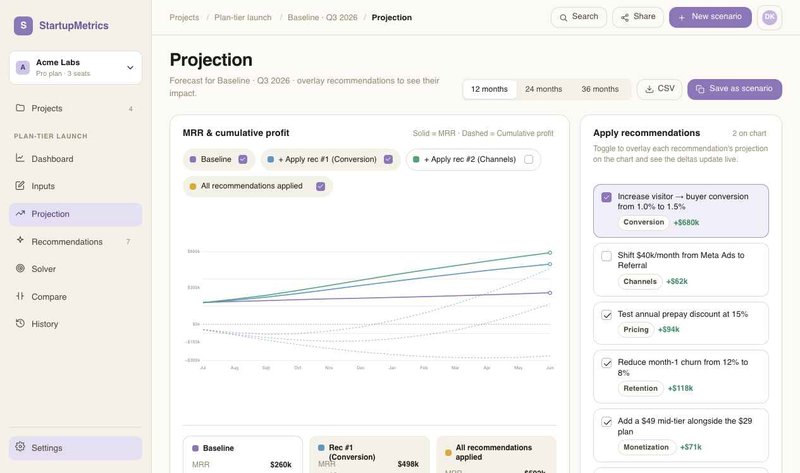Click the '2 on chart' label
Screen dimensions: 800x473
(749, 133)
